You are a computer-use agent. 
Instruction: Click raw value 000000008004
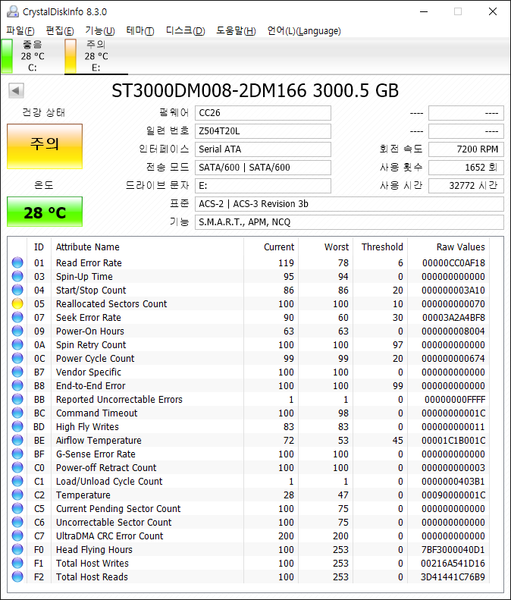point(453,331)
